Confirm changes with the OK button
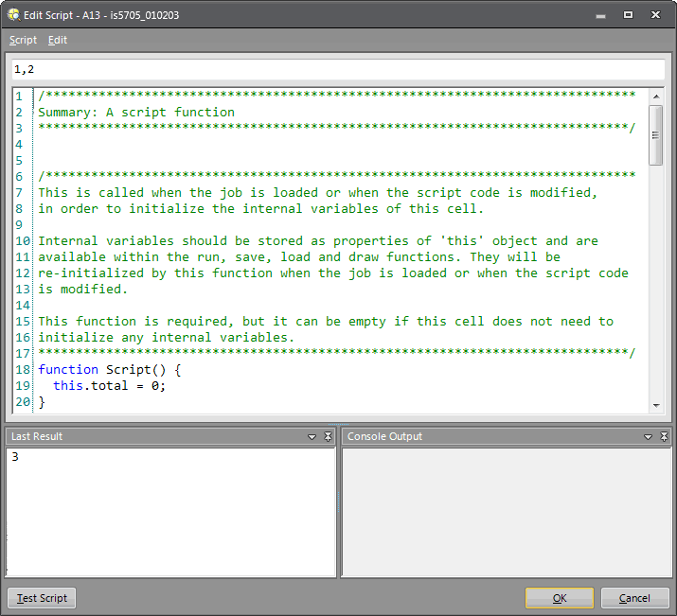 coord(559,598)
